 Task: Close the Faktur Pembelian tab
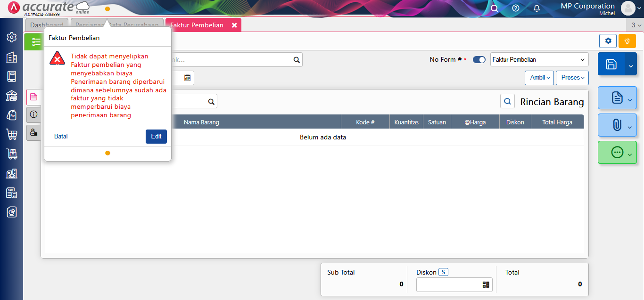[x=234, y=25]
